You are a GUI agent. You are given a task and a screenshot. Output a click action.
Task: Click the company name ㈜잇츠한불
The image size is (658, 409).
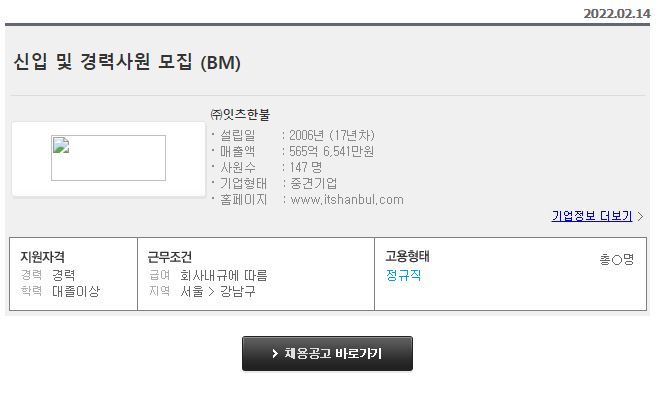tap(240, 114)
